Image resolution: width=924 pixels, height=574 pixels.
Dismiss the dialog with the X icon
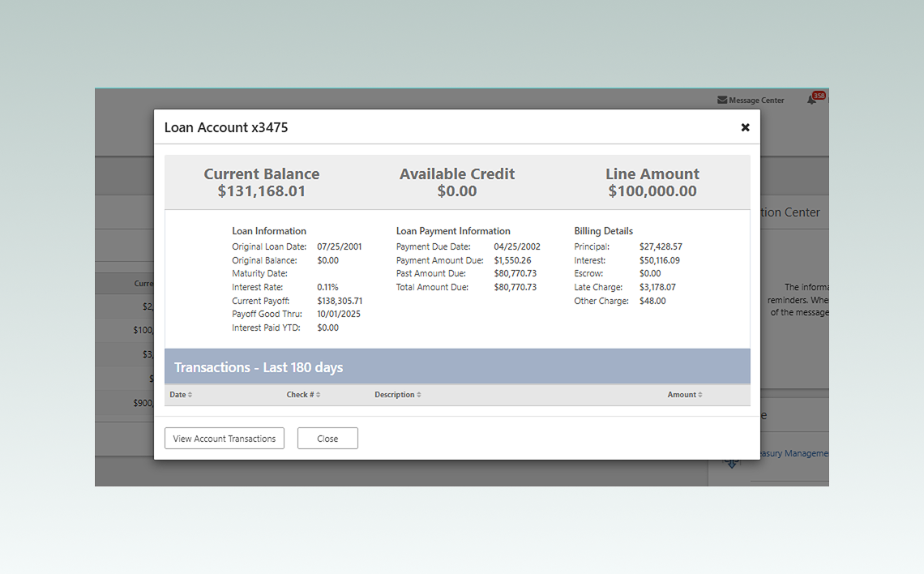click(745, 126)
